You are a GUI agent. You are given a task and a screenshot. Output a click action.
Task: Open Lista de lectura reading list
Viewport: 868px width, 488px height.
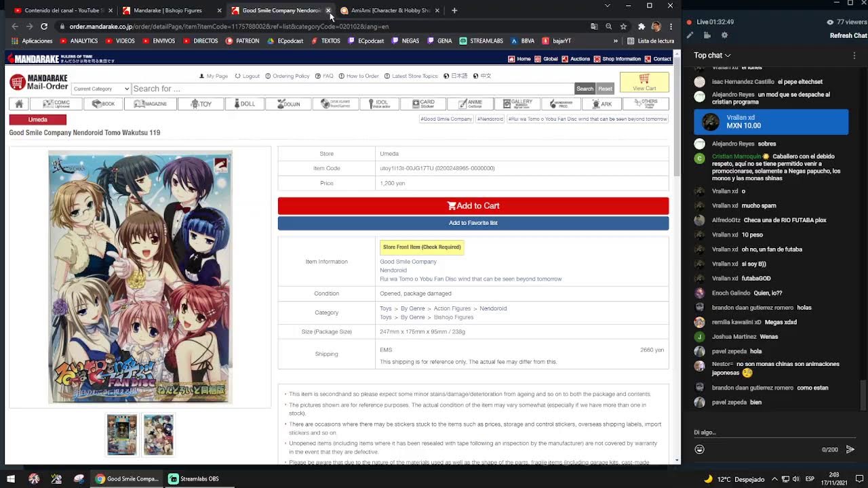[650, 41]
